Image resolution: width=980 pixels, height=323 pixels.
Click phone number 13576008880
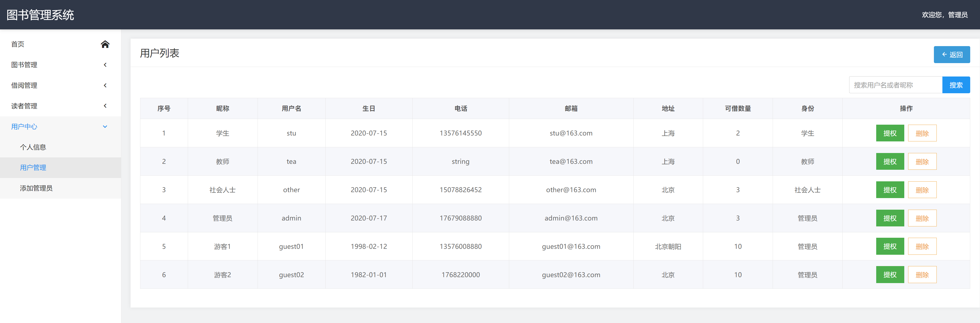coord(461,246)
